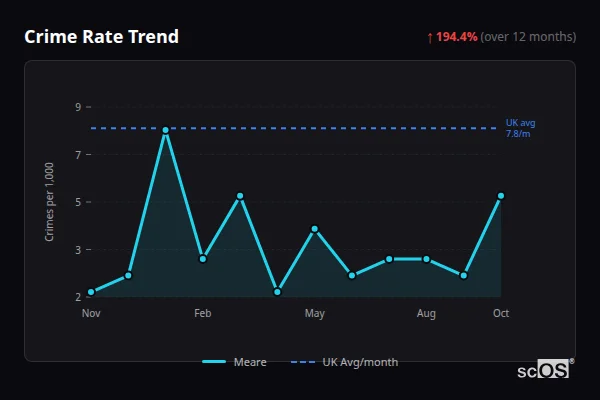Viewport: 600px width, 400px height.
Task: Click the data point above the Oct label
Action: [x=501, y=196]
